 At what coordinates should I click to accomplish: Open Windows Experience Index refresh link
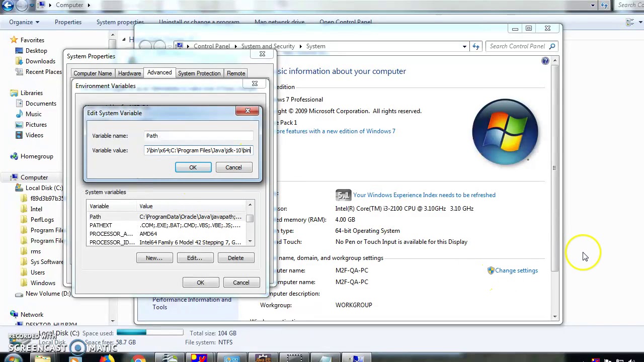click(424, 195)
